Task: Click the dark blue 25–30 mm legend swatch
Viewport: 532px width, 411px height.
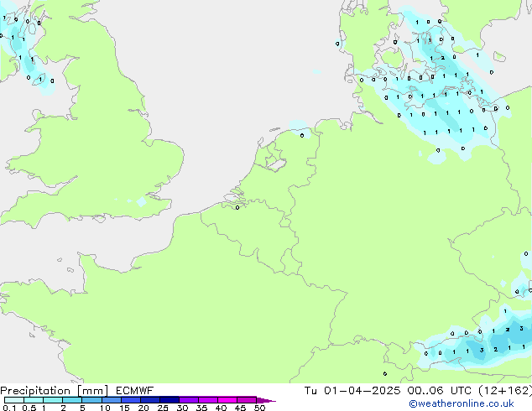Action: tap(169, 400)
